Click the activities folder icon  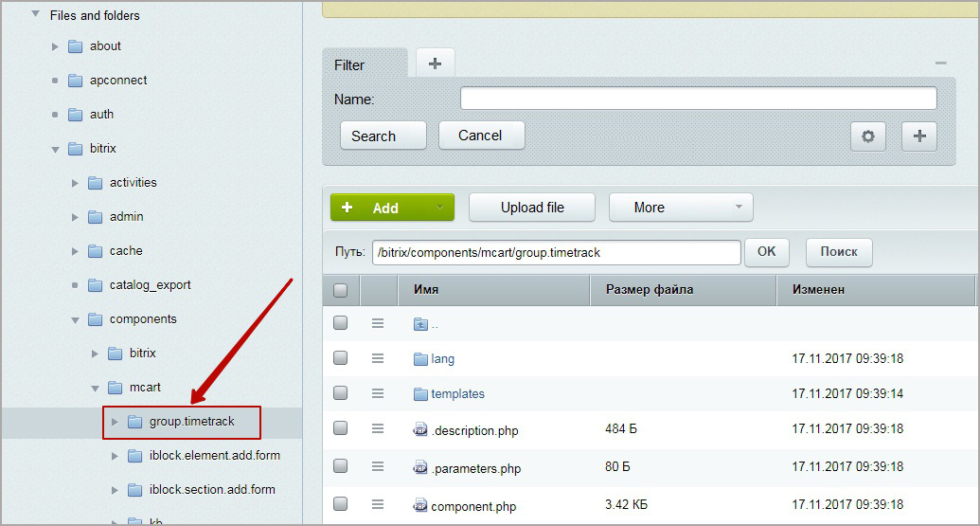point(95,183)
